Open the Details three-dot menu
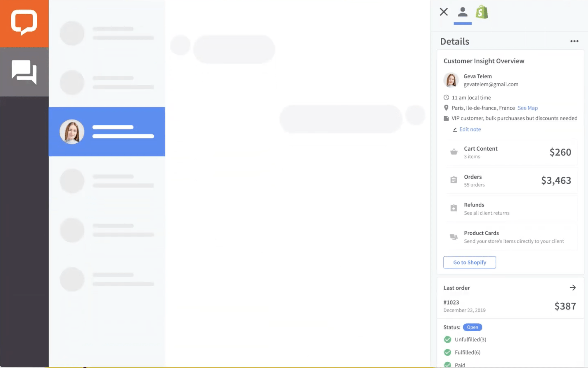Image resolution: width=588 pixels, height=368 pixels. point(574,41)
